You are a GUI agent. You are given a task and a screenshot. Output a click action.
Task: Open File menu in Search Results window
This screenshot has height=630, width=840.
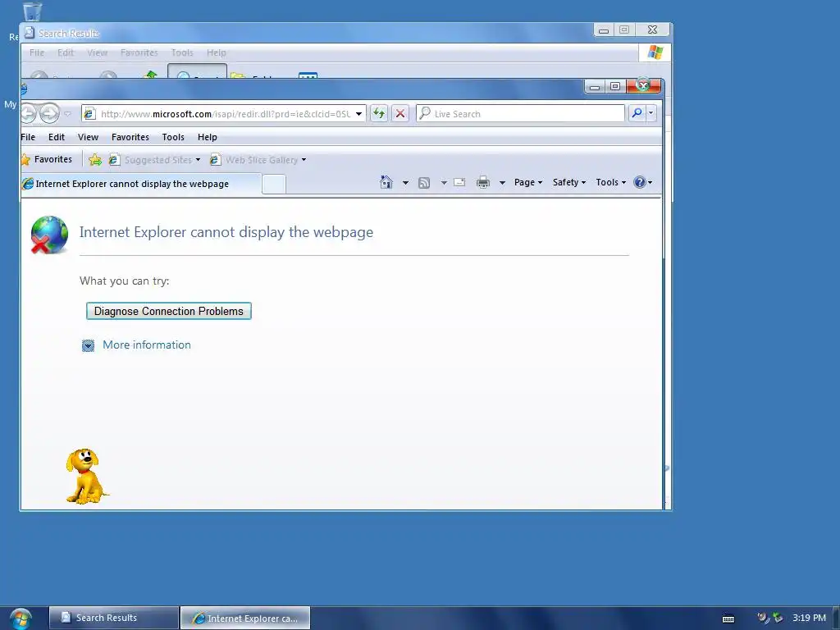click(x=37, y=52)
